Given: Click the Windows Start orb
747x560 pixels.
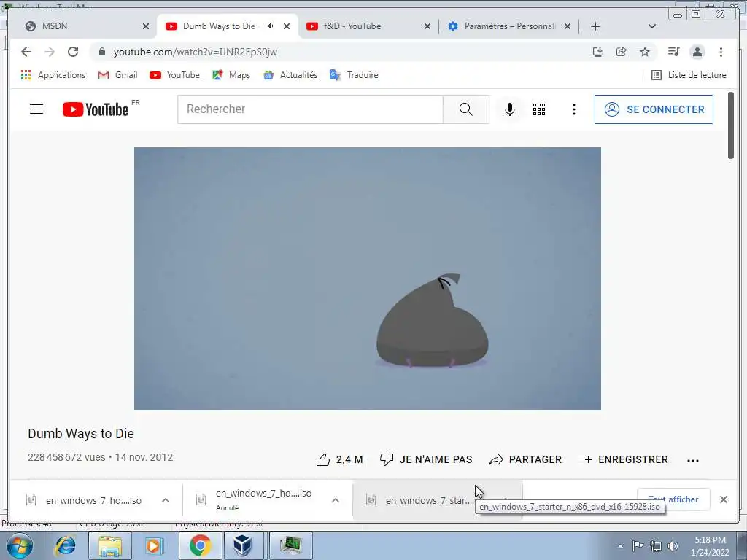Looking at the screenshot, I should coord(20,545).
